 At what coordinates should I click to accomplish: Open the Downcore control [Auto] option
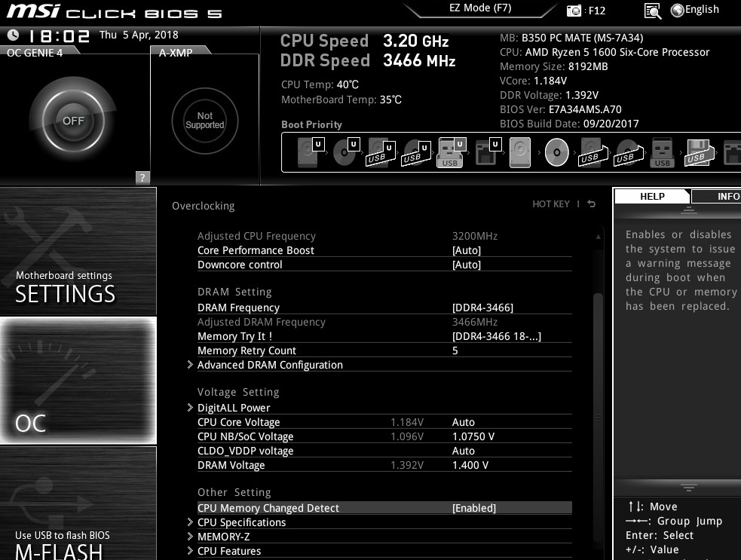click(384, 265)
